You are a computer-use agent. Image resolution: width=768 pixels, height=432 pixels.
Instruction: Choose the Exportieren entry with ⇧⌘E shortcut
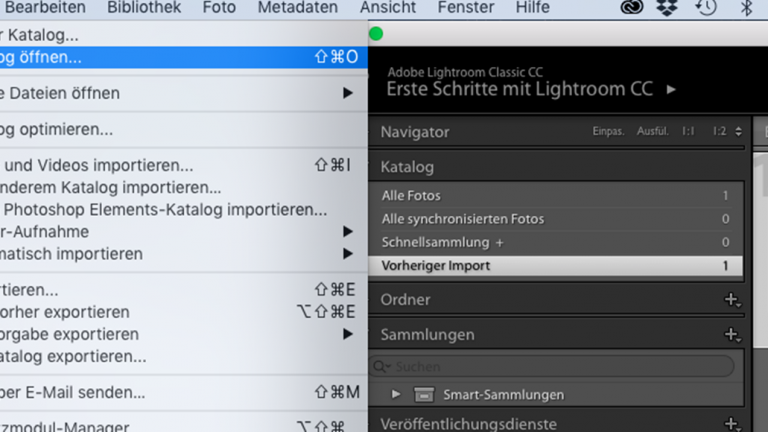(184, 290)
